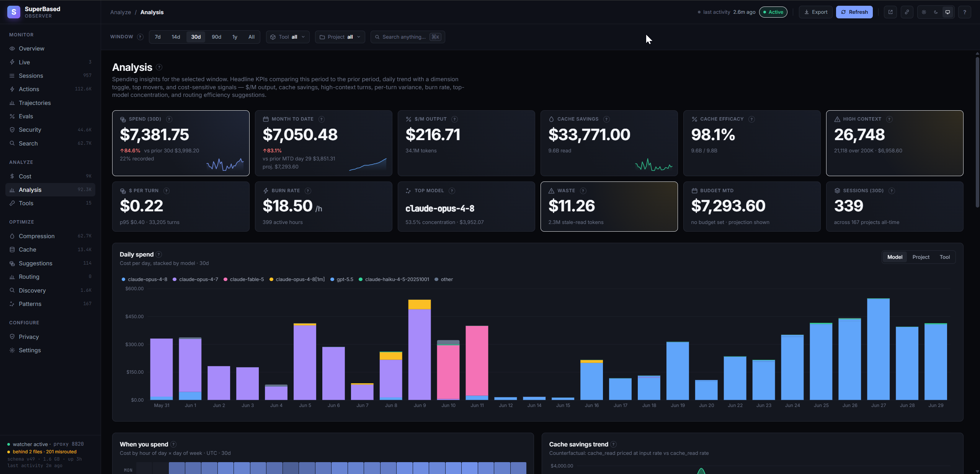980x474 pixels.
Task: Click help icon on BURN RATE card
Action: click(308, 191)
